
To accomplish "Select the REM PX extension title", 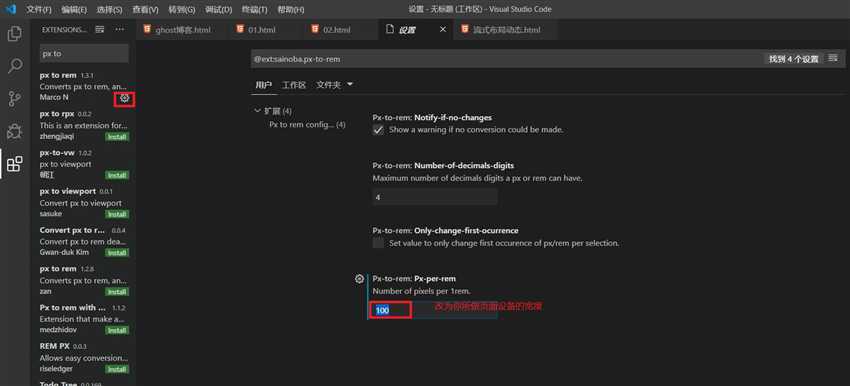I will (55, 346).
